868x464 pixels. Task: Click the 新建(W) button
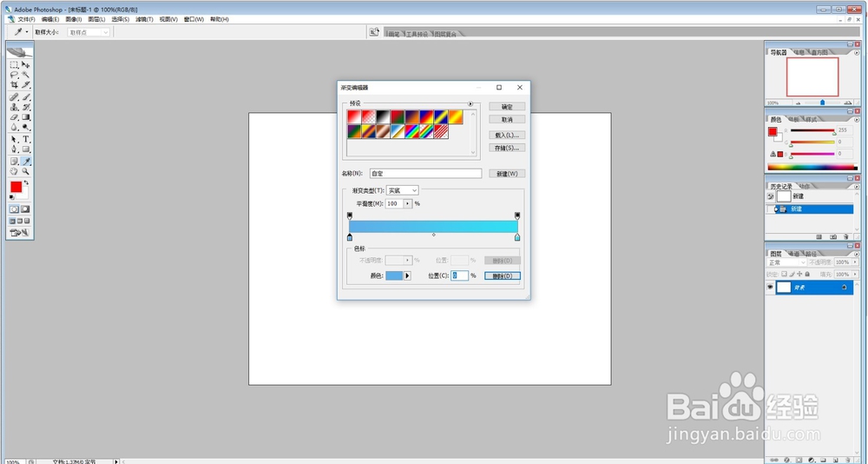click(507, 174)
